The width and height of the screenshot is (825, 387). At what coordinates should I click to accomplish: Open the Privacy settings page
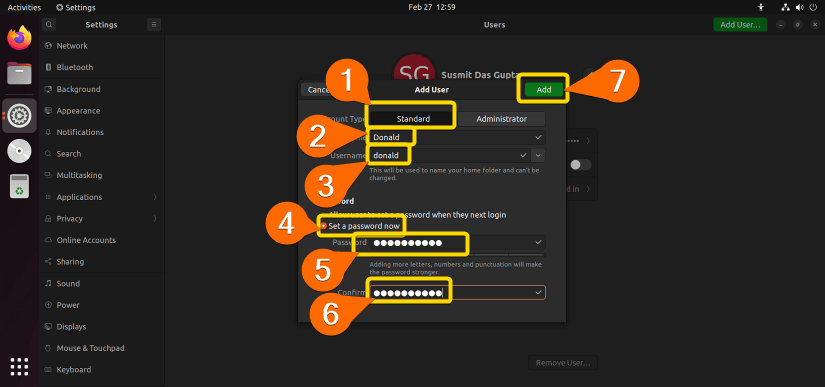(x=102, y=218)
